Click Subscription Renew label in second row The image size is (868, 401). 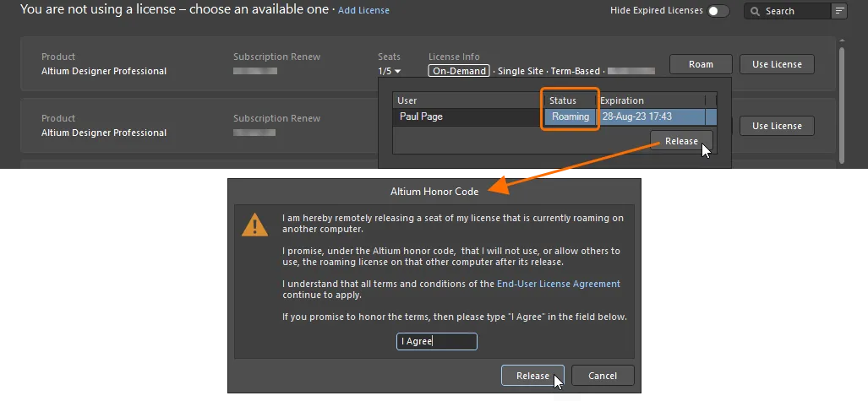coord(276,118)
